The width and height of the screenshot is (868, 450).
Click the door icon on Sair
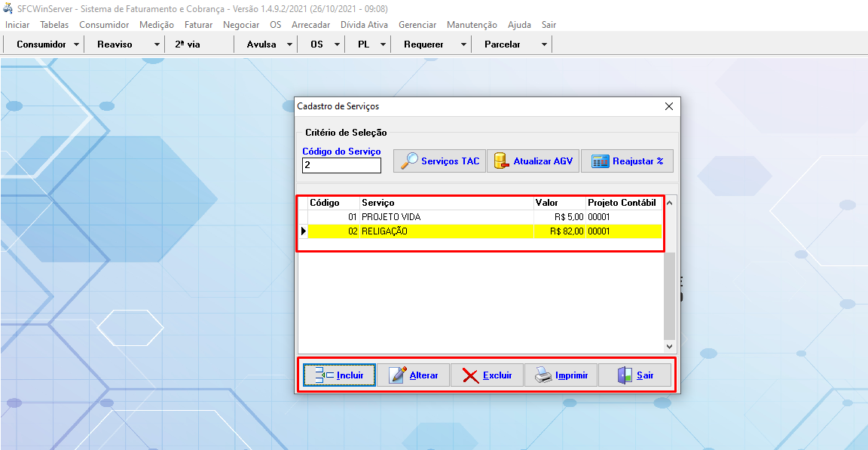click(x=625, y=375)
